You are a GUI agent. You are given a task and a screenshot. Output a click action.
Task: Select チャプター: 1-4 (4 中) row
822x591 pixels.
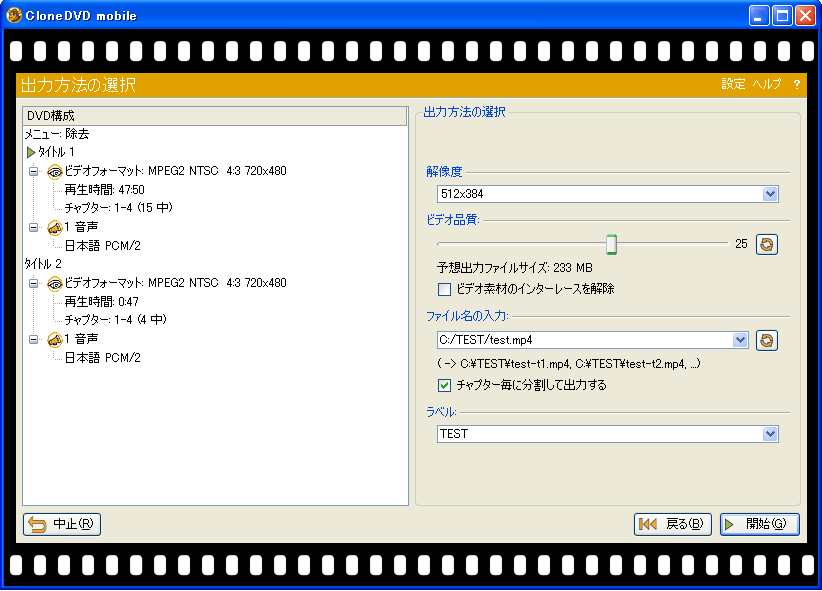(115, 319)
